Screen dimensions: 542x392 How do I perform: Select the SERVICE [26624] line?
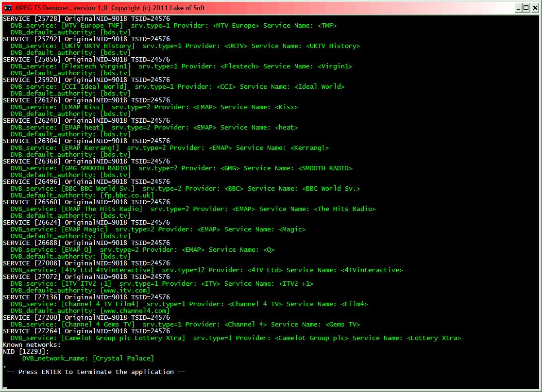tap(86, 222)
